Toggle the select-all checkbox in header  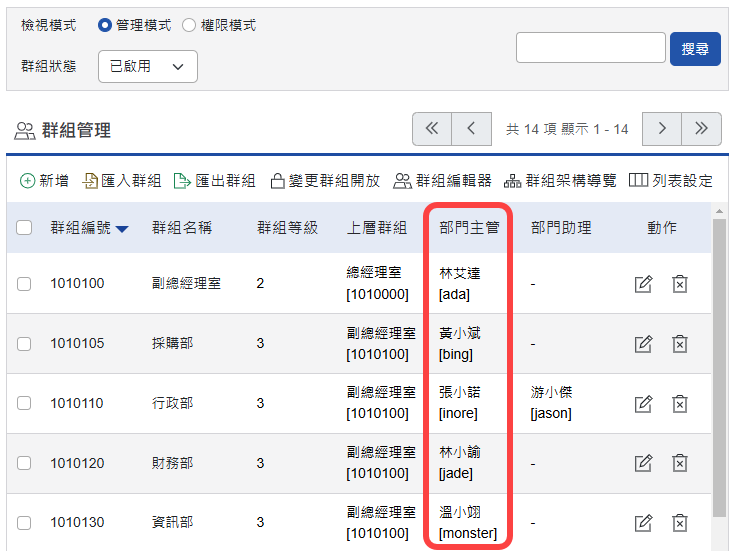(25, 227)
